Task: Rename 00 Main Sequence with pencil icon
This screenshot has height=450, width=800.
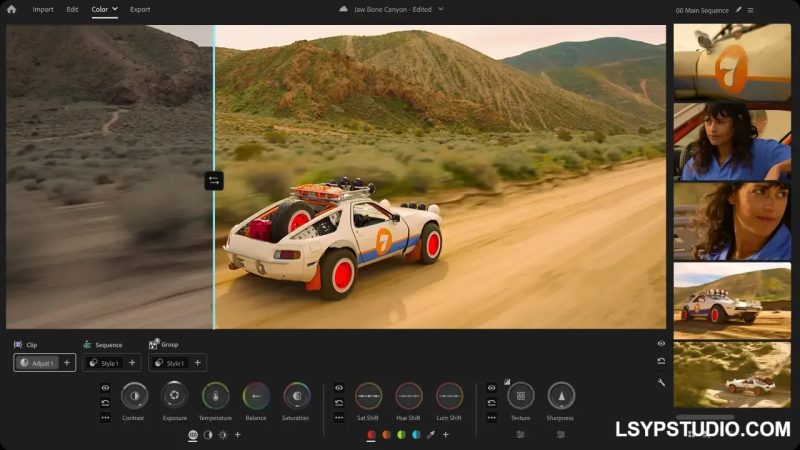Action: (738, 10)
